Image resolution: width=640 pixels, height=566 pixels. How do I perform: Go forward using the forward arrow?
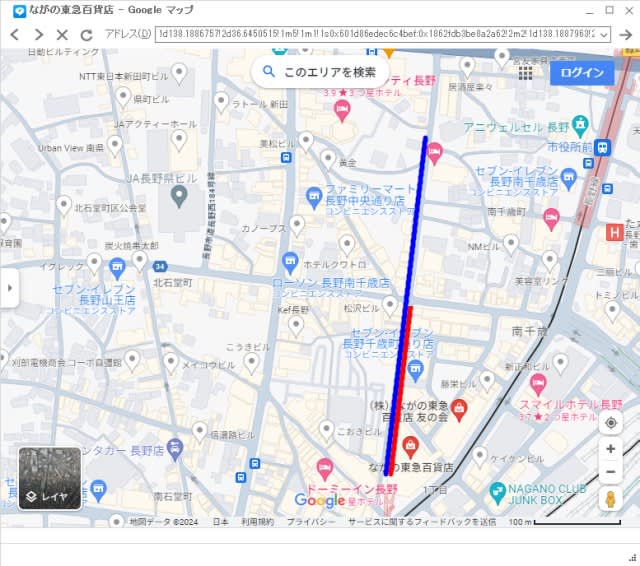[39, 35]
